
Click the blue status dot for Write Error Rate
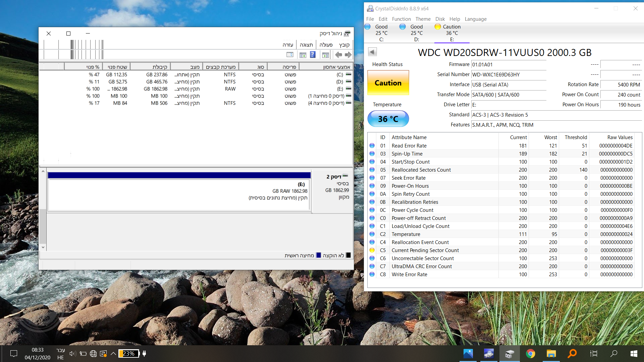pyautogui.click(x=372, y=275)
